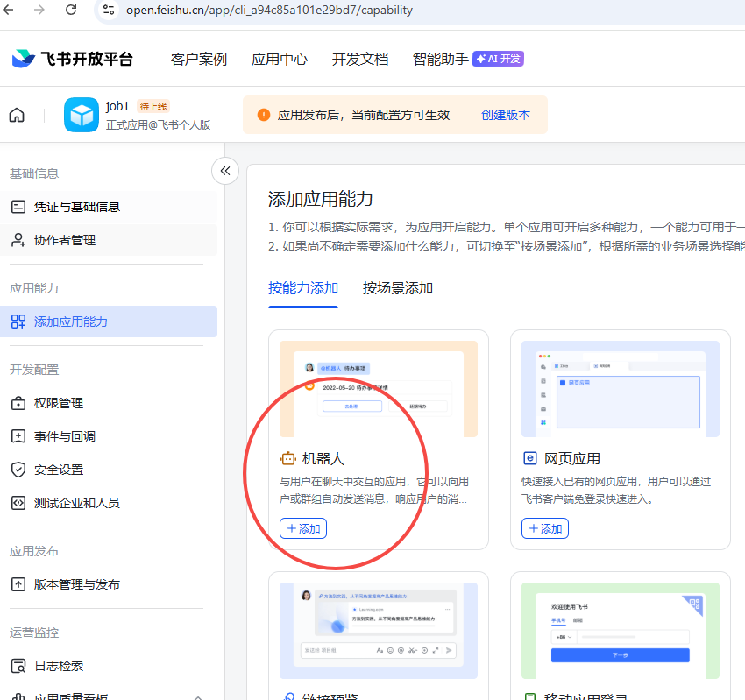Click the 应用发布 sidebar section label
The image size is (745, 700).
[34, 551]
